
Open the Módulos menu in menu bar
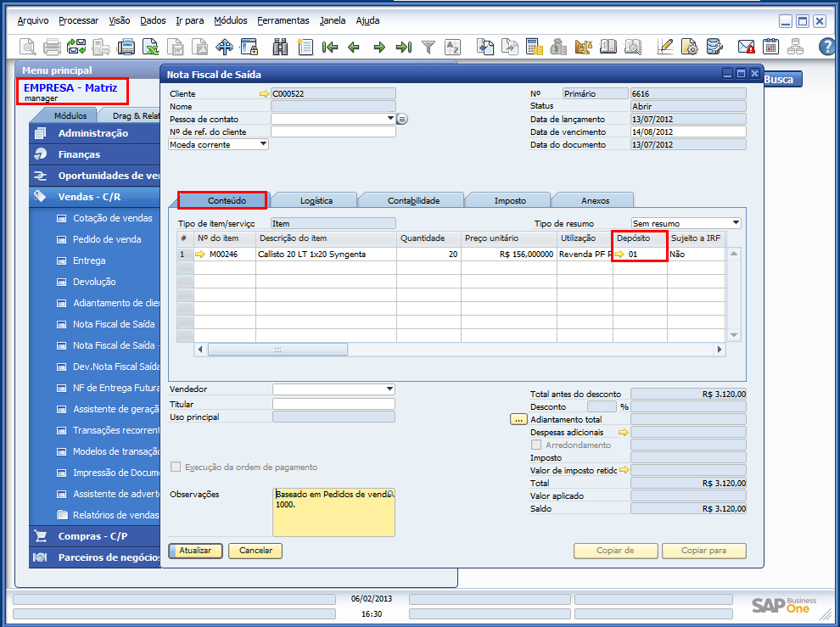pyautogui.click(x=230, y=20)
